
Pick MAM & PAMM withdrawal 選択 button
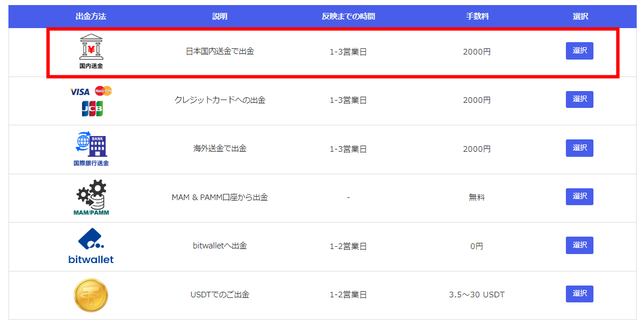[x=579, y=197]
